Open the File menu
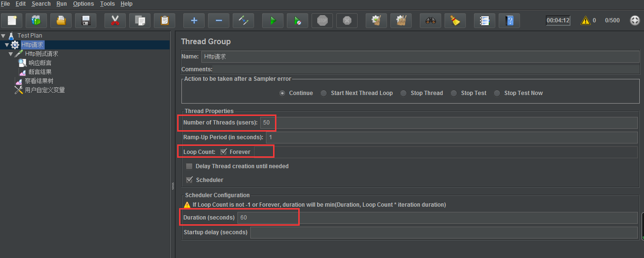 [x=6, y=4]
